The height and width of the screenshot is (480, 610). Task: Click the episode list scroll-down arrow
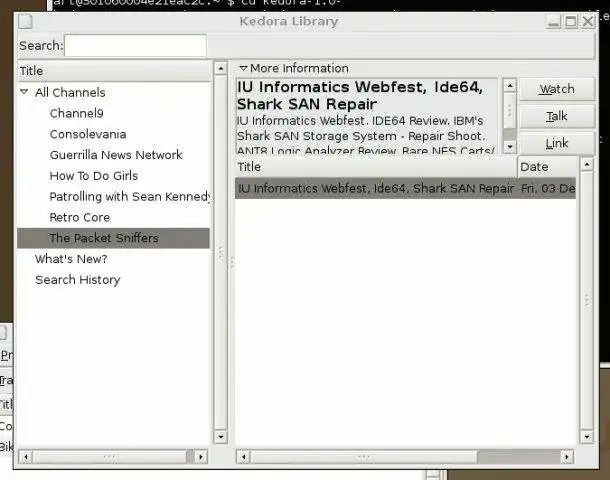click(587, 437)
